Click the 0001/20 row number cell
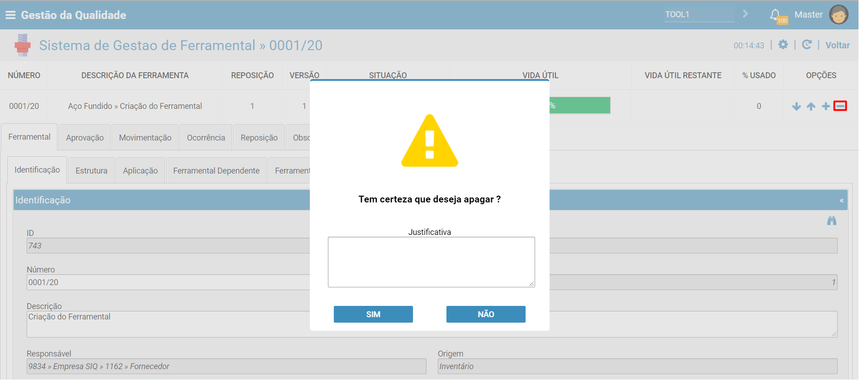 (24, 106)
